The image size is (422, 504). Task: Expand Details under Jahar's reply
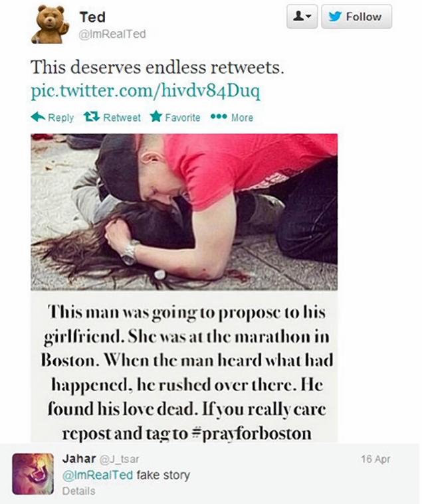79,491
